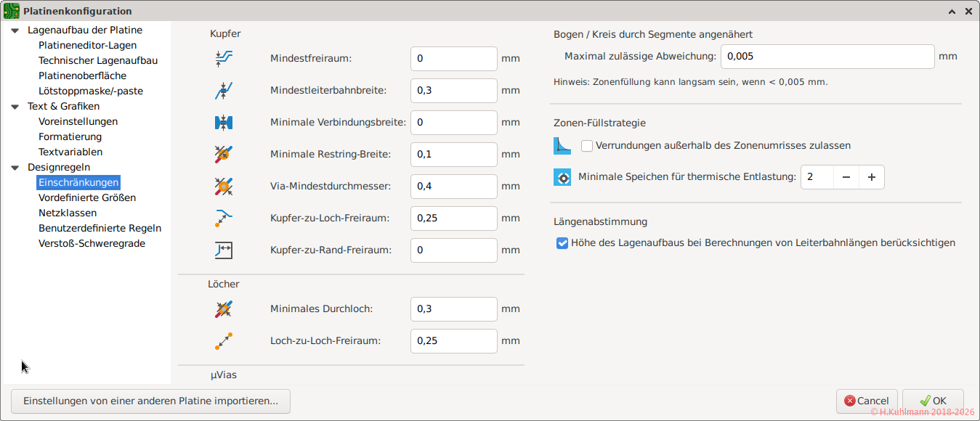This screenshot has width=980, height=421.
Task: Increase thermal relief spokes with plus button
Action: [x=872, y=177]
